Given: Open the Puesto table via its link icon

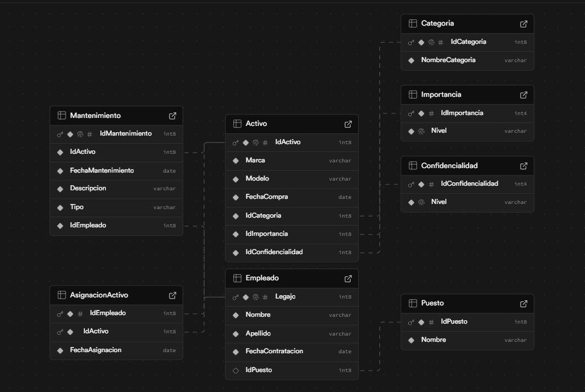Looking at the screenshot, I should click(x=524, y=304).
